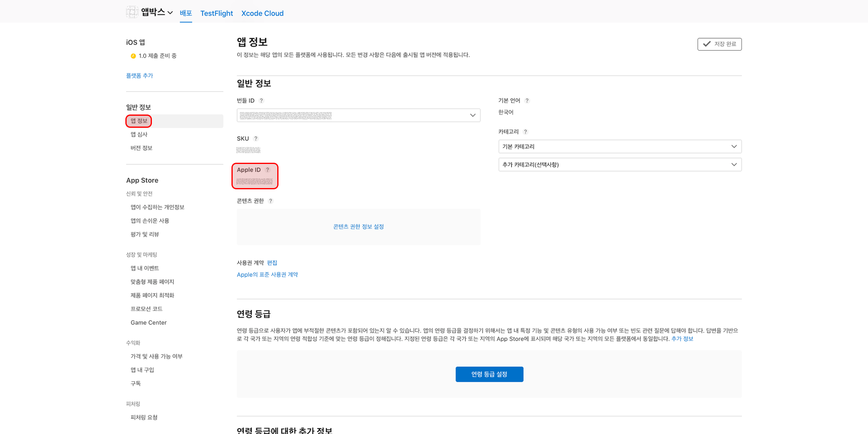868x434 pixels.
Task: Open 앱 내 이벤트 page
Action: 145,268
